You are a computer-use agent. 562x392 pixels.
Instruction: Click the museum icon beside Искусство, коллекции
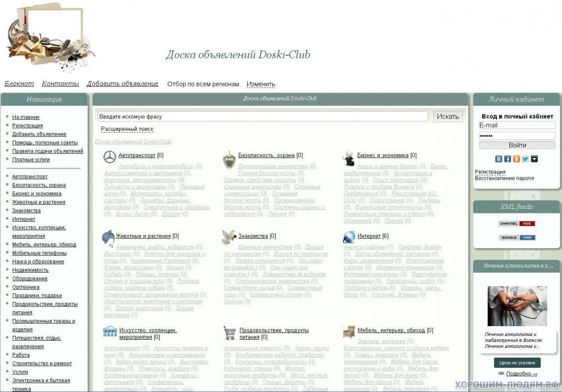pyautogui.click(x=110, y=331)
